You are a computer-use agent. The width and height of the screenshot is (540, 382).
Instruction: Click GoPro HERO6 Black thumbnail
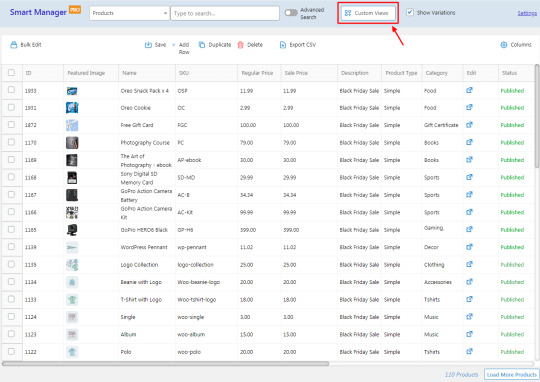[72, 230]
